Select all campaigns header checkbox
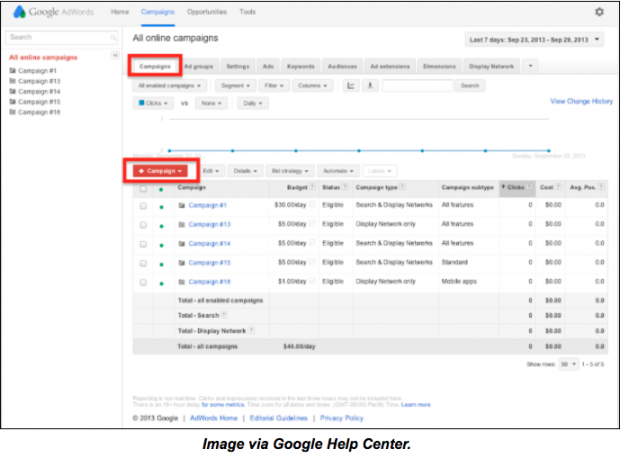The image size is (620, 458). pyautogui.click(x=144, y=189)
